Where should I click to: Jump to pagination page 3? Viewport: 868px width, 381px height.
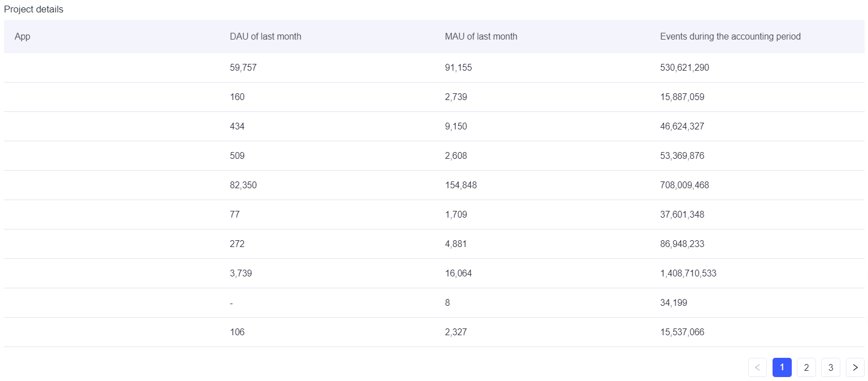(830, 367)
